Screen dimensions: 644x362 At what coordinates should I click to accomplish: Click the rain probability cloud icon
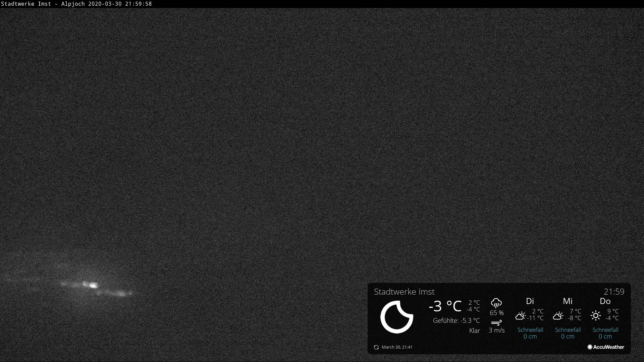496,303
